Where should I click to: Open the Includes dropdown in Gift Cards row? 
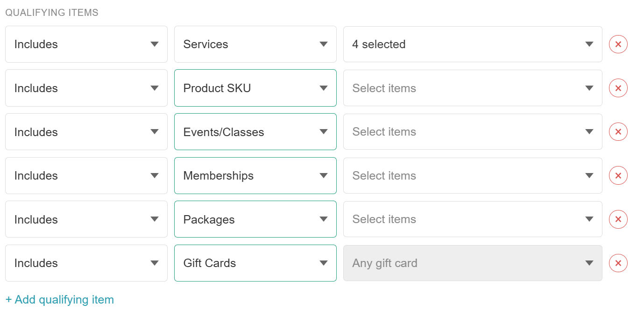pyautogui.click(x=86, y=263)
